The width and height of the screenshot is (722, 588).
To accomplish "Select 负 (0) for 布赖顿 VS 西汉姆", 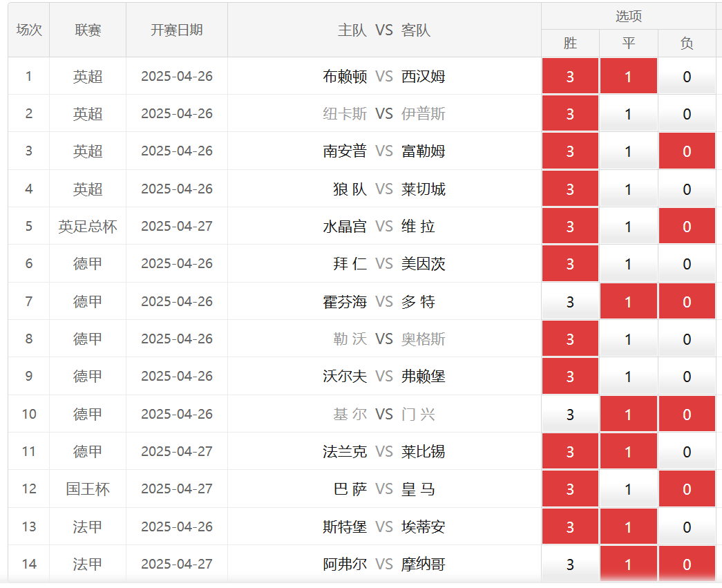I will 687,76.
